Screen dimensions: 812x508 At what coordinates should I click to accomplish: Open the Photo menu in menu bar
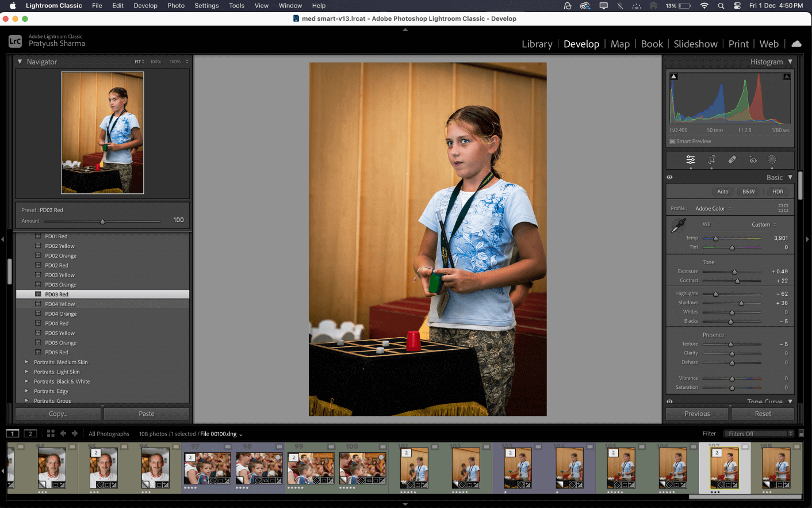(176, 6)
